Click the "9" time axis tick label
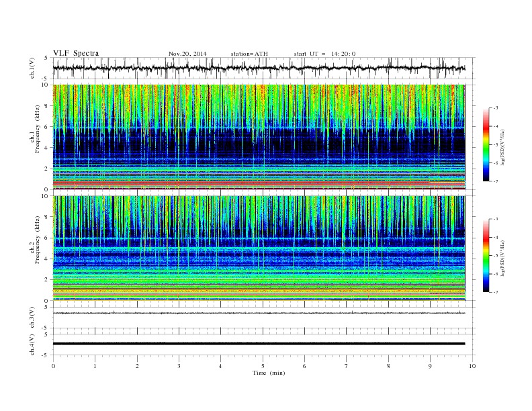 pos(430,366)
